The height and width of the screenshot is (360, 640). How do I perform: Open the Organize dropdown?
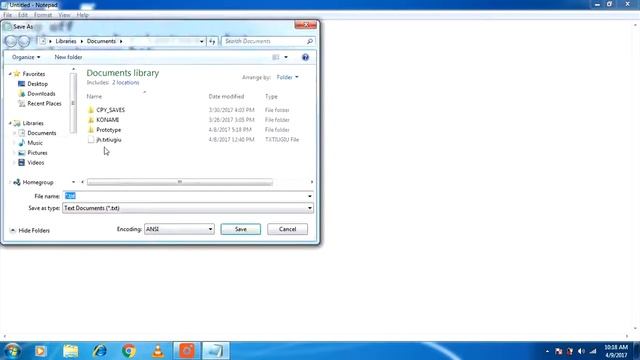[x=26, y=57]
